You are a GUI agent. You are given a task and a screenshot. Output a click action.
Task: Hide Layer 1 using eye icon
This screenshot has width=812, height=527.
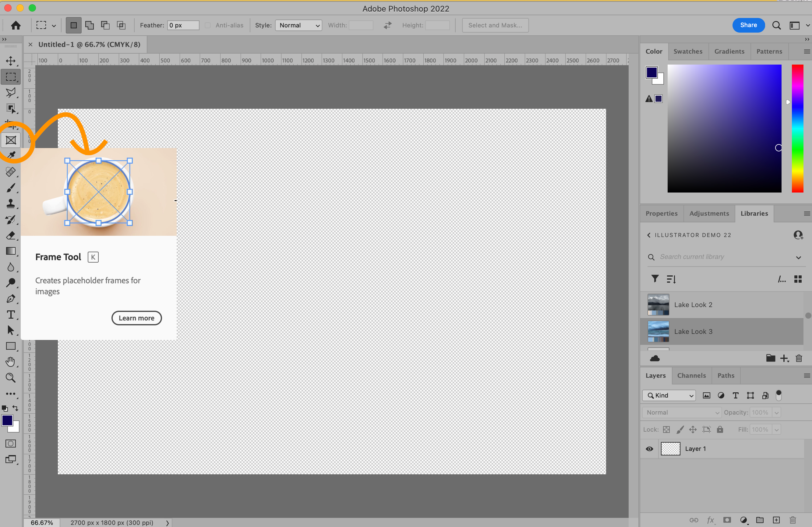click(x=649, y=449)
